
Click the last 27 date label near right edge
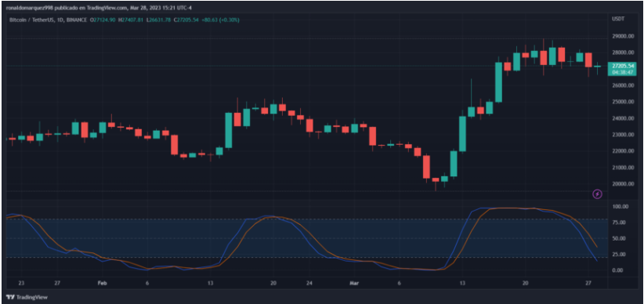(x=588, y=283)
